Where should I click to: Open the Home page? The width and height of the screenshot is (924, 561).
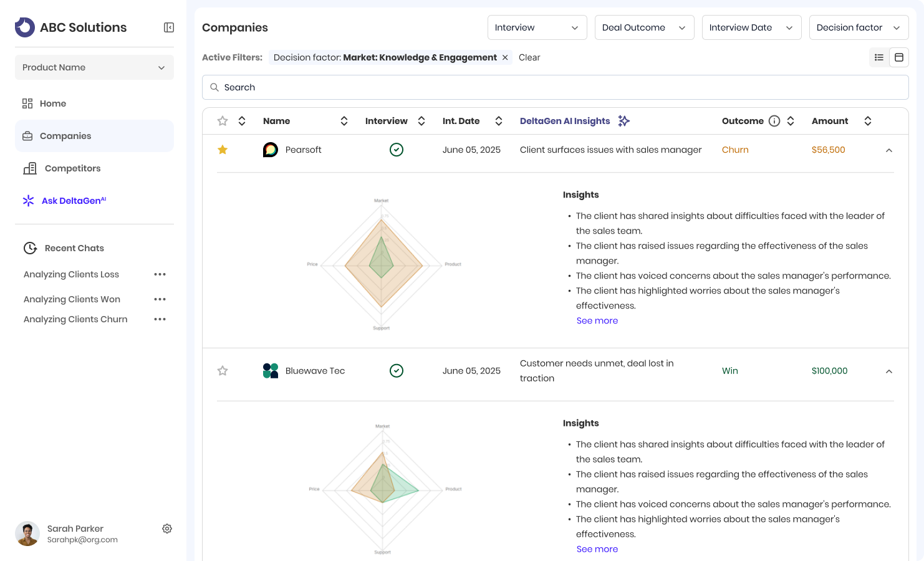(53, 103)
